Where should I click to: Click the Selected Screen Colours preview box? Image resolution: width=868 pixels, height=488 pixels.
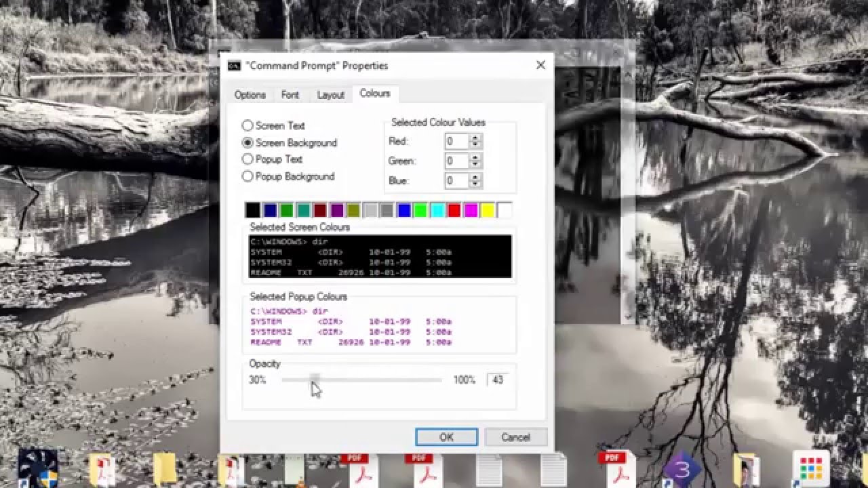[x=380, y=257]
